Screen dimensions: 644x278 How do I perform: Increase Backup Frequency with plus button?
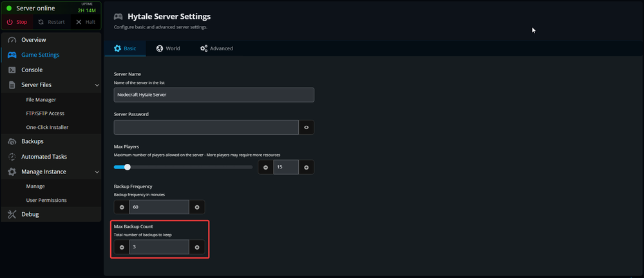pyautogui.click(x=197, y=207)
